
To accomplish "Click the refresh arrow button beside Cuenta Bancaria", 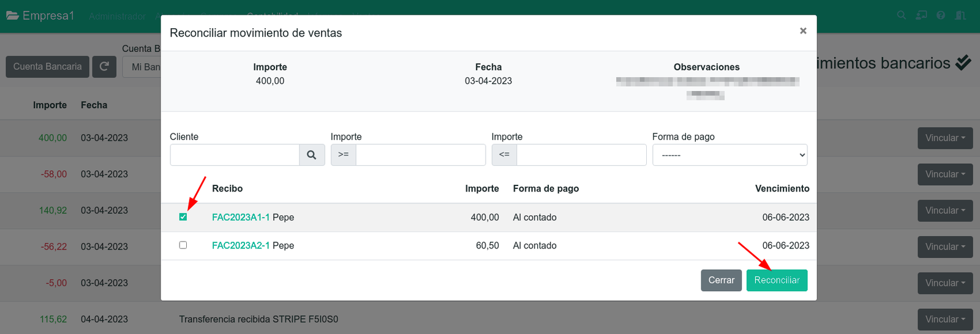I will point(104,67).
